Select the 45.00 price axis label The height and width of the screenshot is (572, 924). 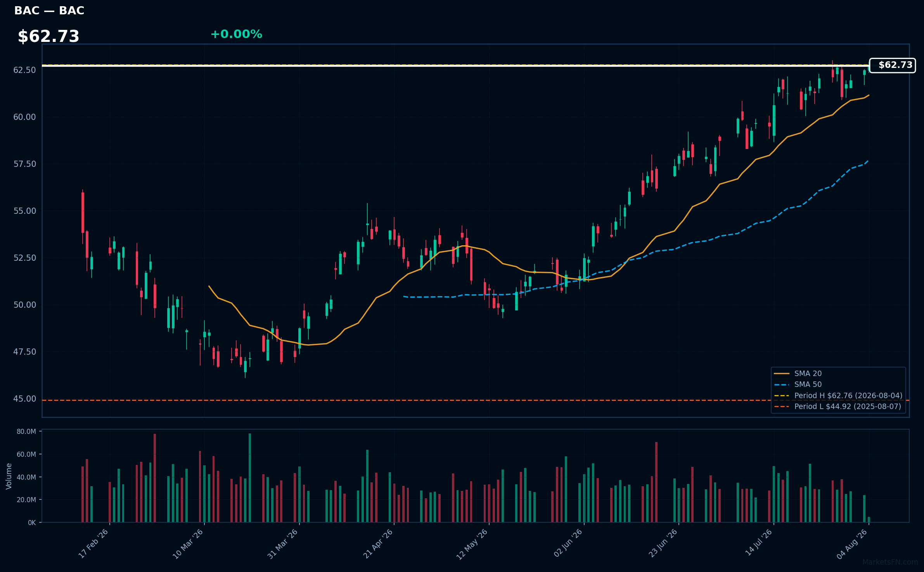tap(24, 399)
